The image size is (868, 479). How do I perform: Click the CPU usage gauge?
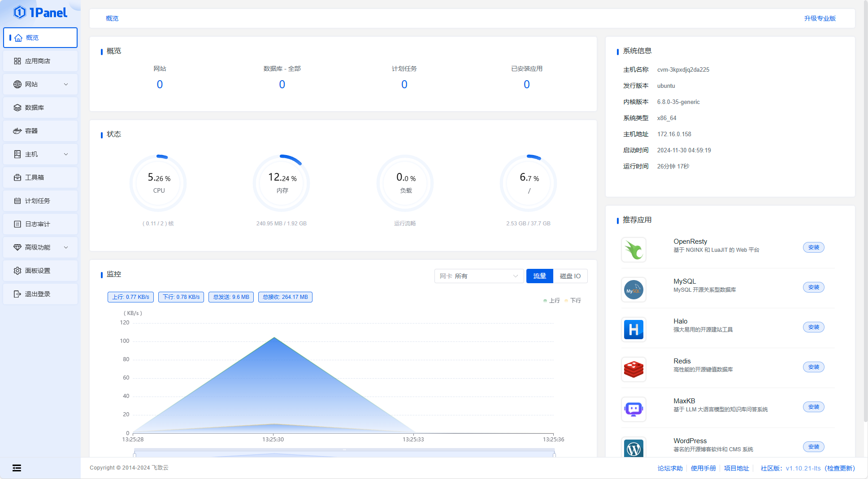[x=158, y=183]
